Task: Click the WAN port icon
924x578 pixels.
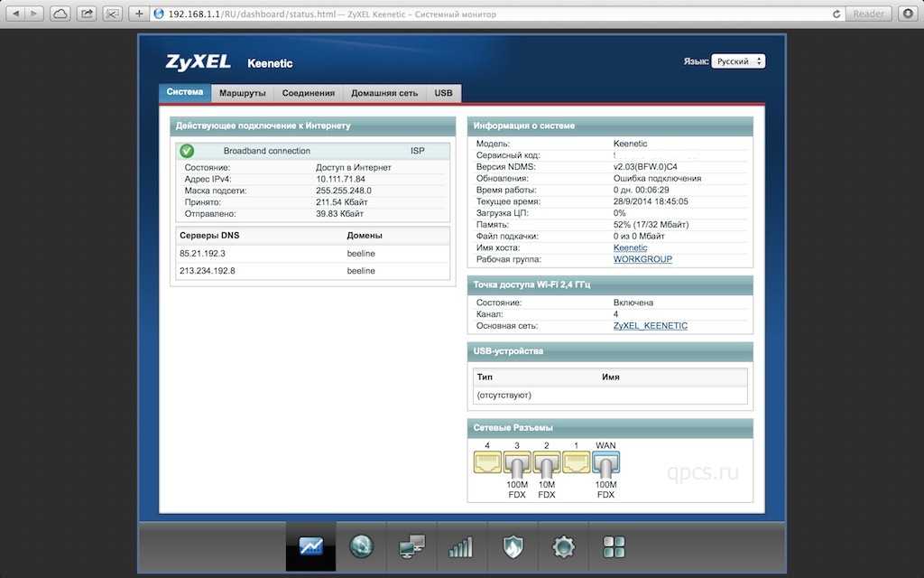Action: pyautogui.click(x=605, y=464)
